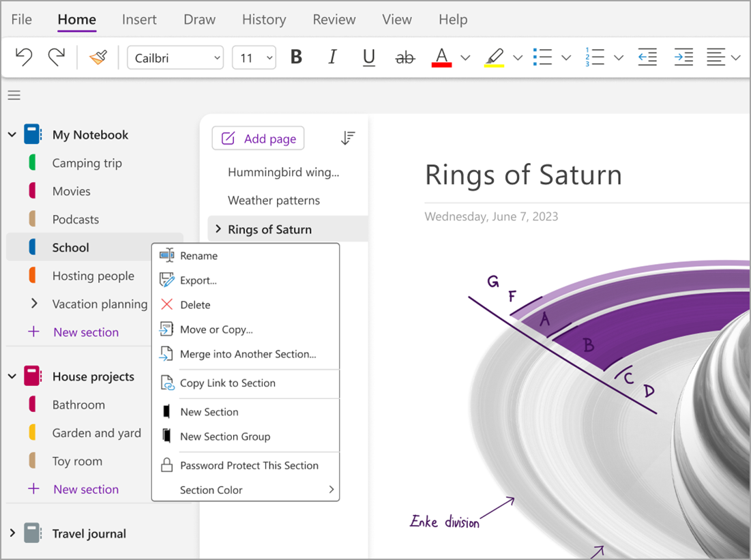Switch to the Insert tab

click(x=139, y=19)
